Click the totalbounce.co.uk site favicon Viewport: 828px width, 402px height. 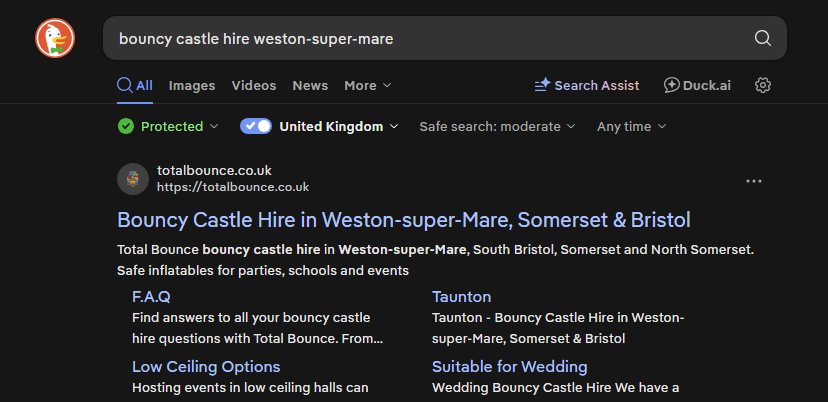pos(133,179)
